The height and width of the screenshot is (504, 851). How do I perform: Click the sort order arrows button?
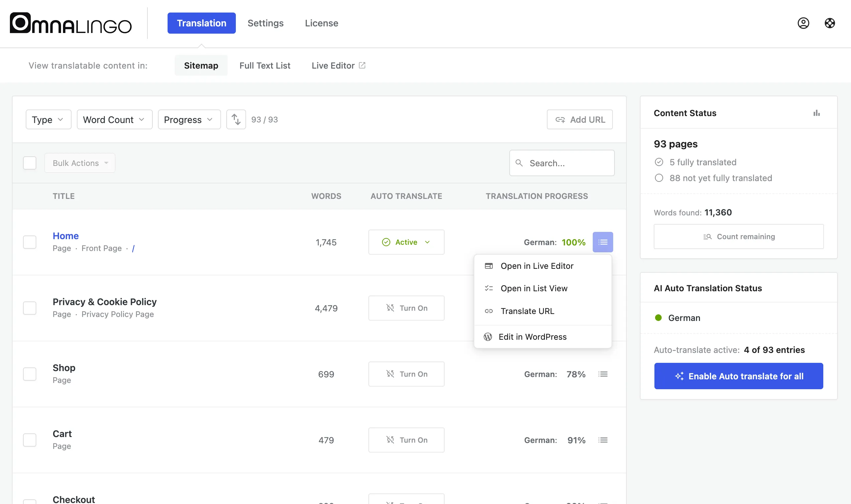click(x=236, y=119)
